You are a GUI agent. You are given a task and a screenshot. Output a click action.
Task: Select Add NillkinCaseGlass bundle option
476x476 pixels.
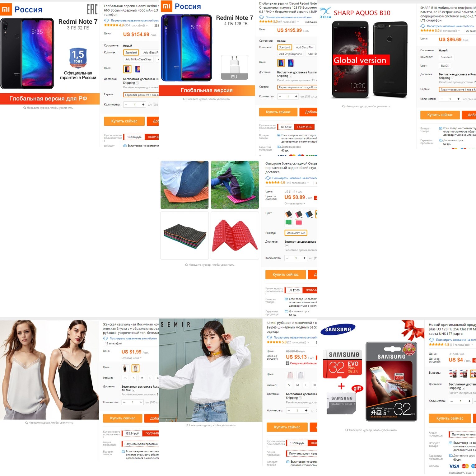point(138,59)
